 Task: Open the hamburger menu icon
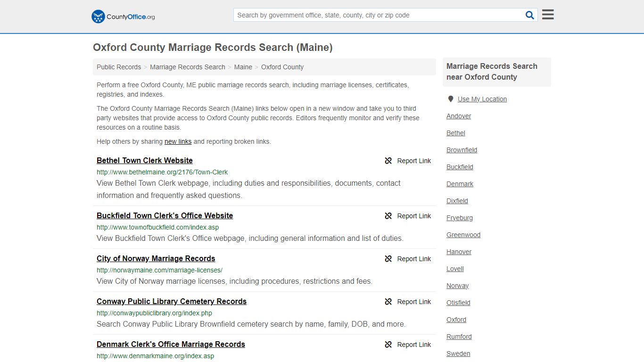click(548, 15)
